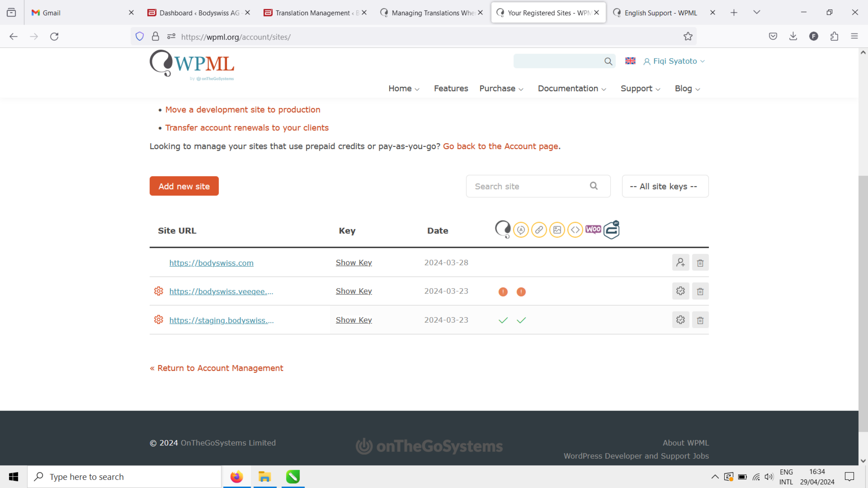Click add-user icon for bodyswiss.com row
The height and width of the screenshot is (488, 868).
680,263
